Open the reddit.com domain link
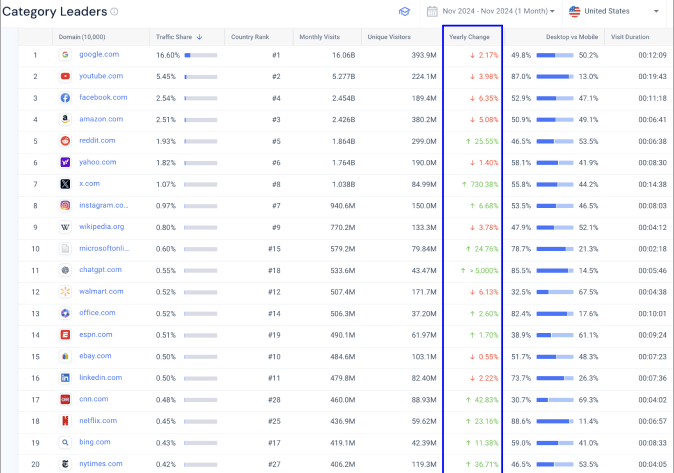The height and width of the screenshot is (473, 674). 97,140
